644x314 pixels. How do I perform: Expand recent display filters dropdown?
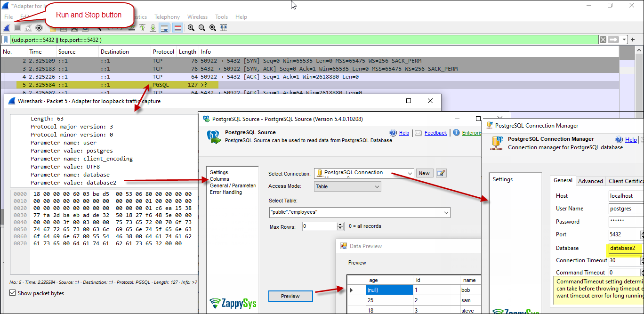[x=624, y=40]
